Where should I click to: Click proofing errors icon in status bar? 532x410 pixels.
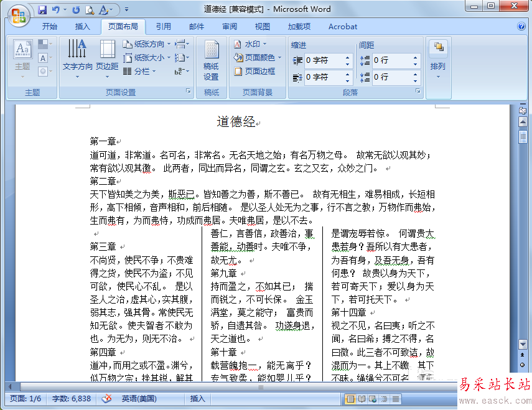(106, 399)
